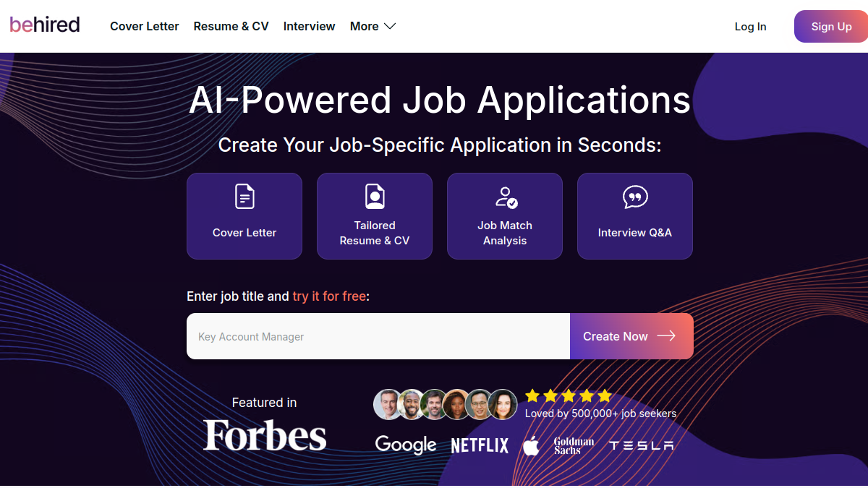The image size is (868, 488).
Task: Click the Apple logo
Action: tap(531, 445)
